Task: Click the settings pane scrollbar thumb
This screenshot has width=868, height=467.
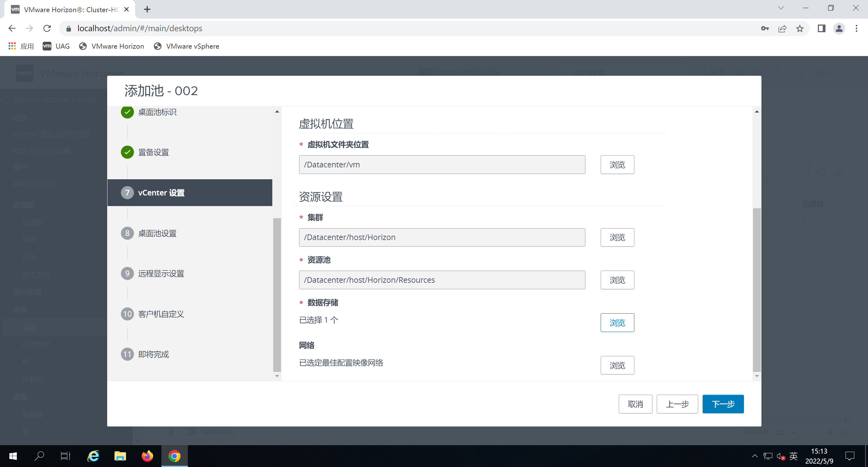Action: click(x=757, y=290)
